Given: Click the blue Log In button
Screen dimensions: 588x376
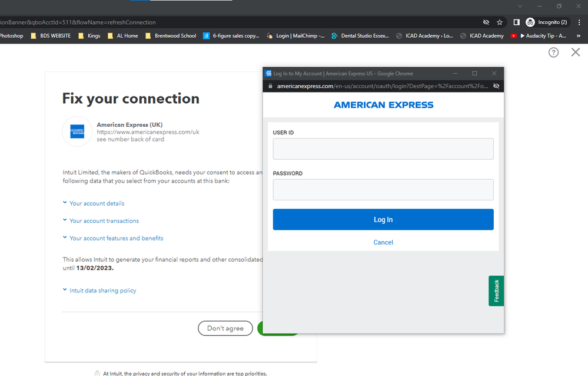Looking at the screenshot, I should [383, 219].
